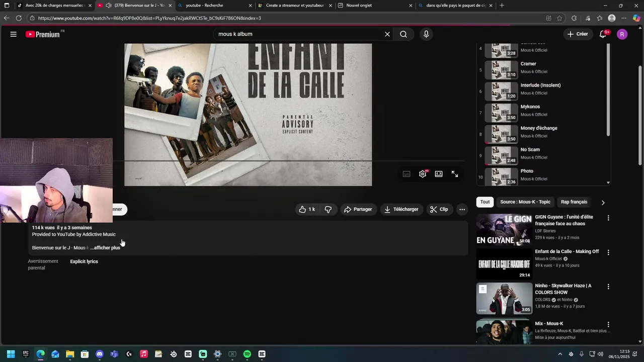644x362 pixels.
Task: Open the notifications bell
Action: click(x=603, y=34)
